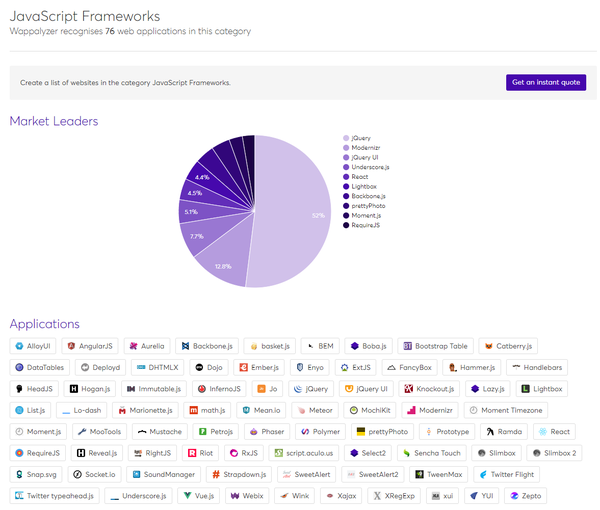Click the AngularJS shield icon

coord(71,346)
